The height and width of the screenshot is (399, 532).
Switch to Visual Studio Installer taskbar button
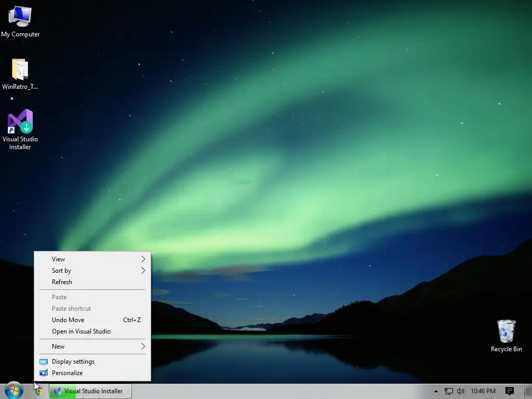pyautogui.click(x=90, y=391)
